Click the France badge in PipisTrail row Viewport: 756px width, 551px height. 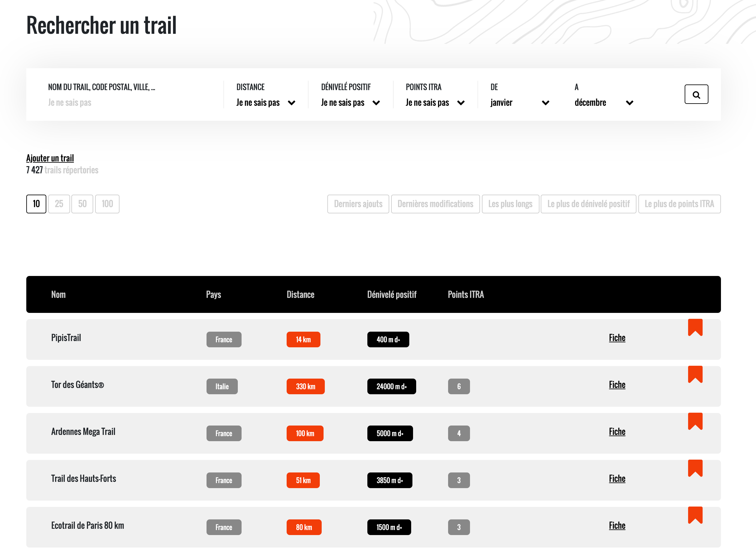click(224, 339)
